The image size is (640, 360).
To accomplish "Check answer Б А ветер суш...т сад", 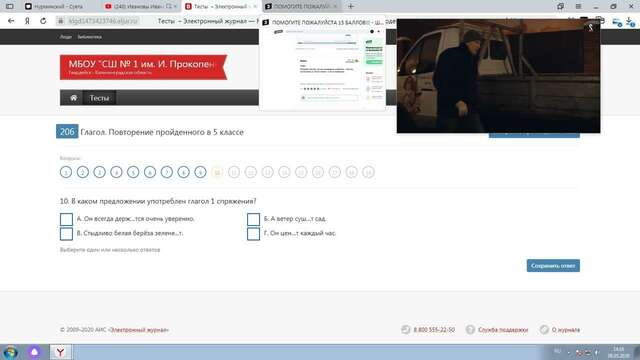I will pos(253,219).
